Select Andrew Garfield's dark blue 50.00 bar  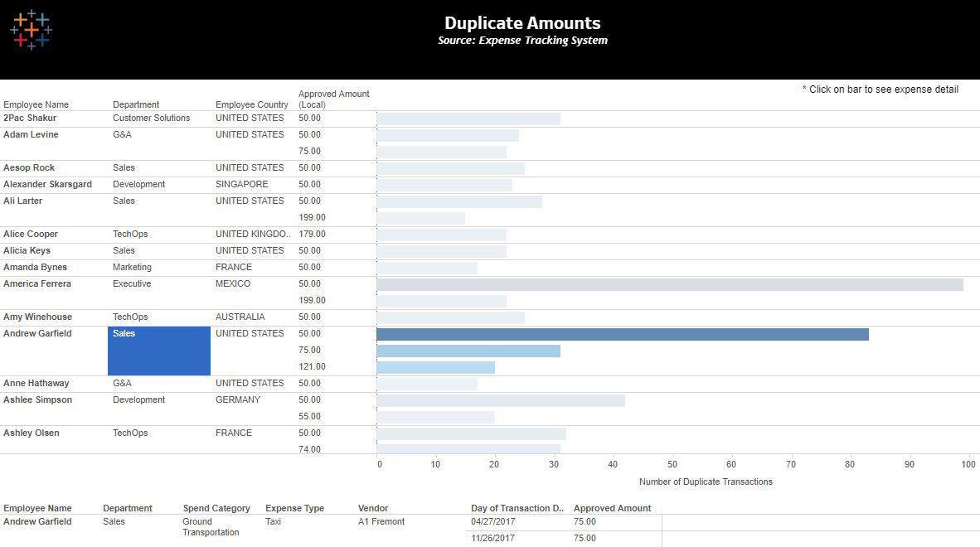[622, 334]
